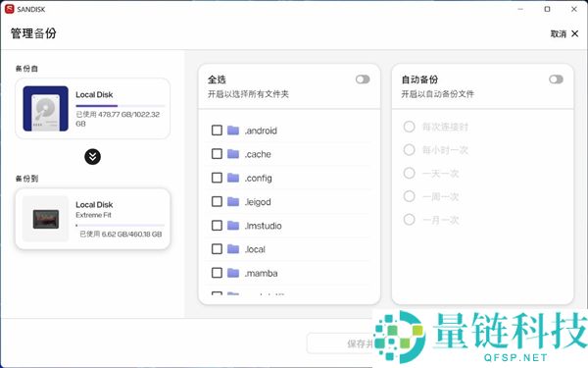The width and height of the screenshot is (588, 368).
Task: Click the .local folder name
Action: click(x=255, y=249)
